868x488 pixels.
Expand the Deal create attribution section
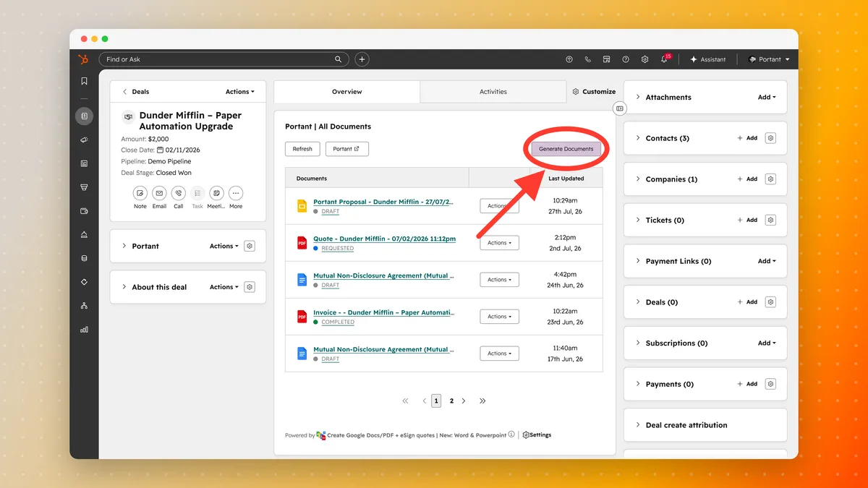click(x=637, y=425)
